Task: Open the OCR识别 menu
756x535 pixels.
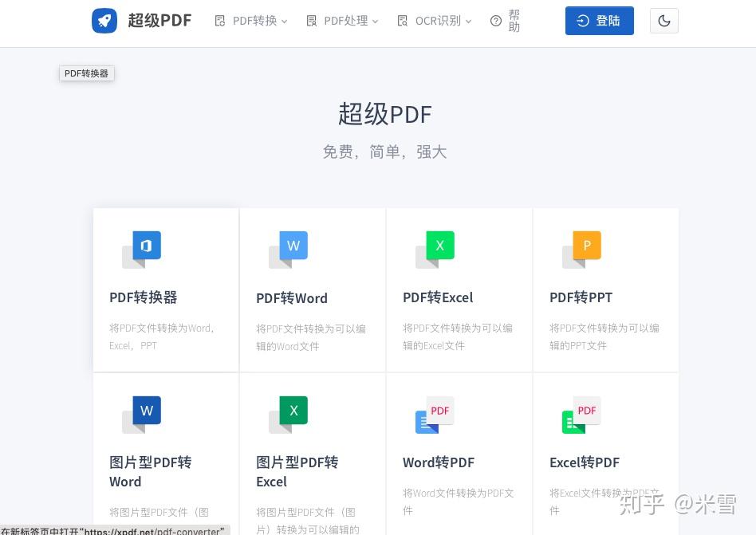Action: (434, 21)
